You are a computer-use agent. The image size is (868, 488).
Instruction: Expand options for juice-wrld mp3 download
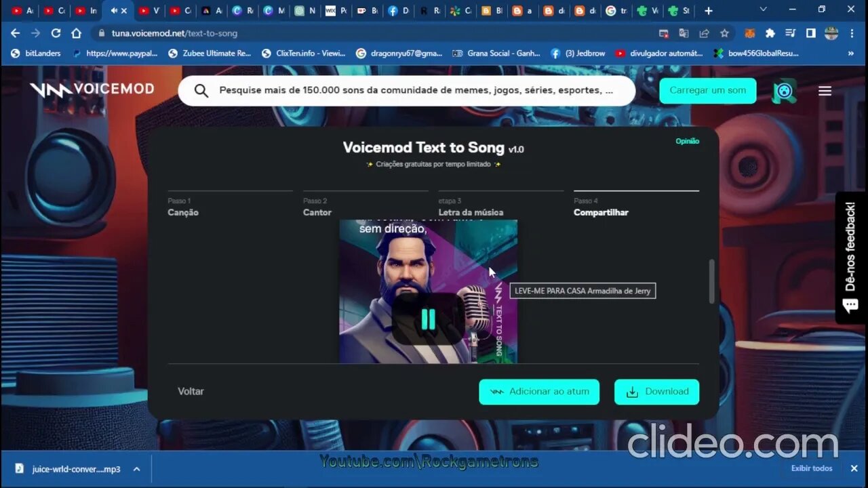(136, 468)
